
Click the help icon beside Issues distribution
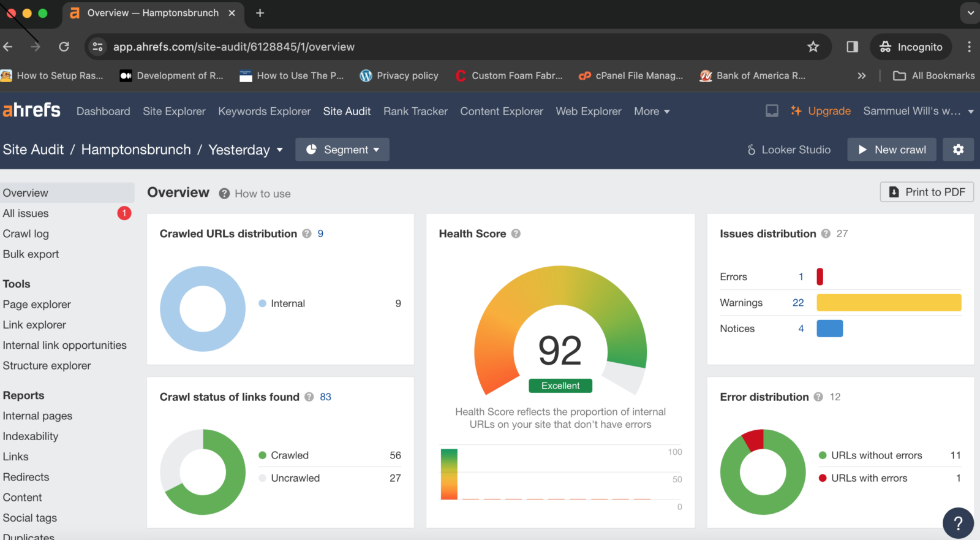click(x=826, y=234)
